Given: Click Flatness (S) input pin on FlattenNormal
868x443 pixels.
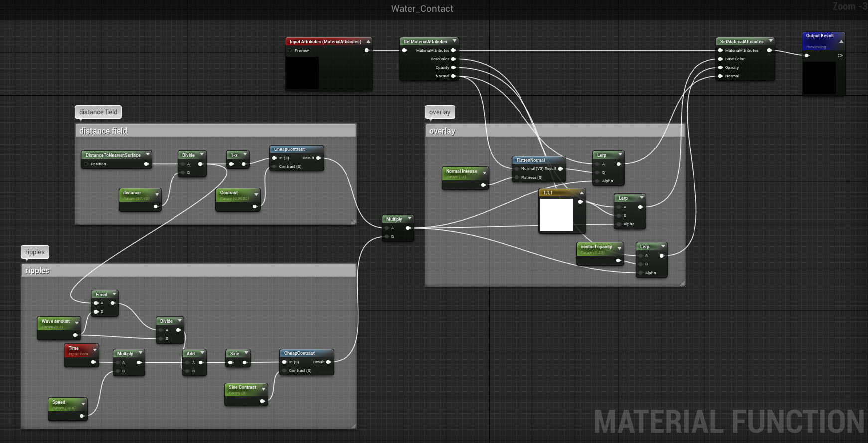Looking at the screenshot, I should [517, 178].
